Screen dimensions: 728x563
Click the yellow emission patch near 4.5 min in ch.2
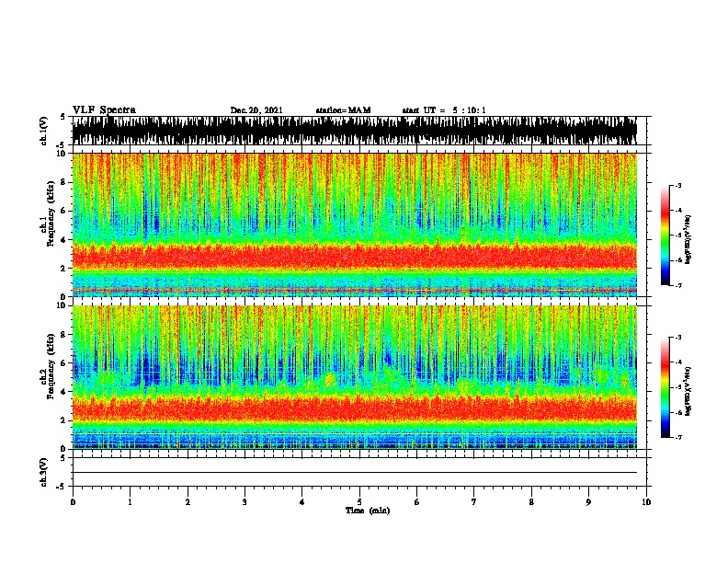pos(331,381)
